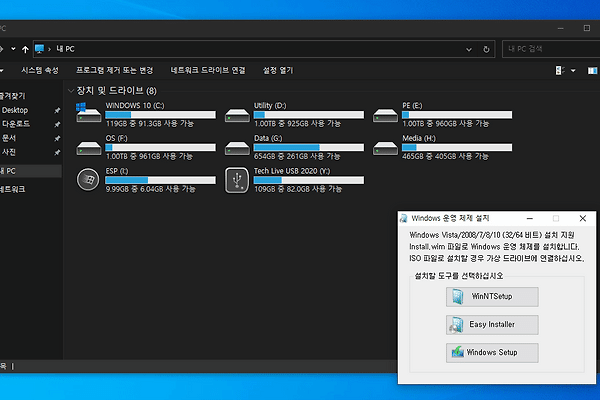Open the WINDOWS 10 (C:) drive icon
The width and height of the screenshot is (600, 400).
pyautogui.click(x=88, y=113)
